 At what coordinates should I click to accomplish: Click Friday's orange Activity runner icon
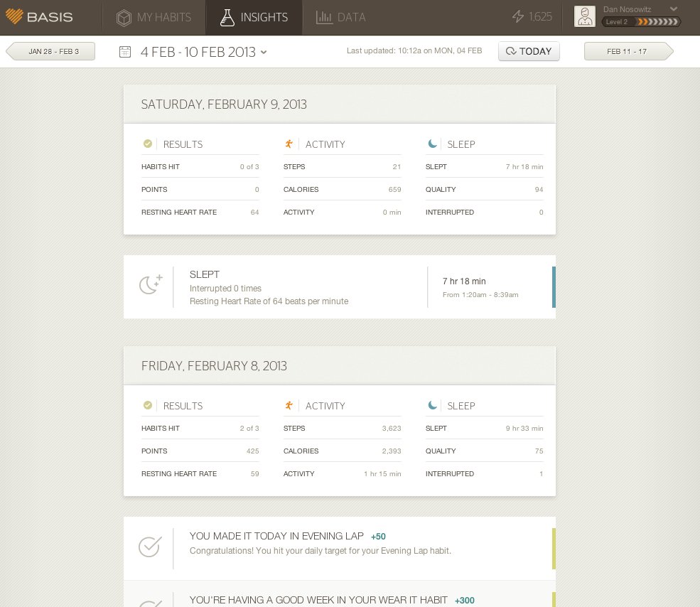pos(289,405)
